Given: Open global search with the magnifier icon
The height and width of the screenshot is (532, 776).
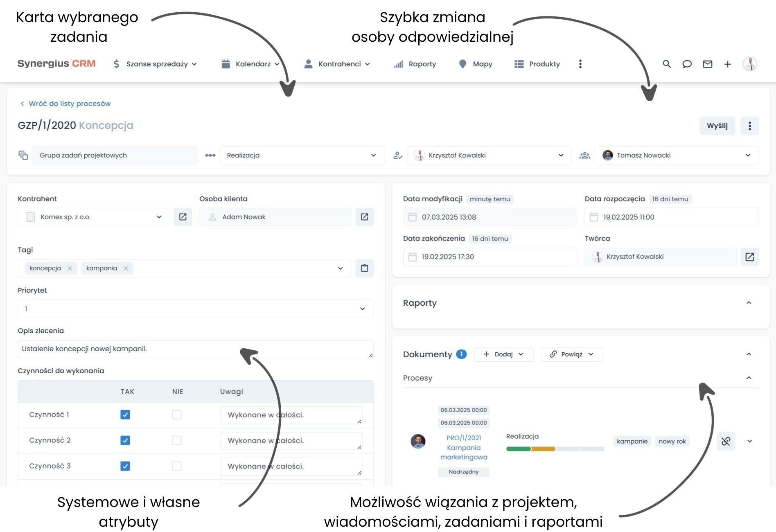Looking at the screenshot, I should point(667,64).
